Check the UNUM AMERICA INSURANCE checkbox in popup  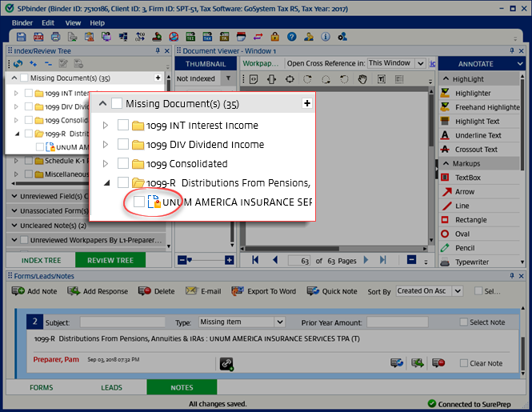pyautogui.click(x=138, y=202)
